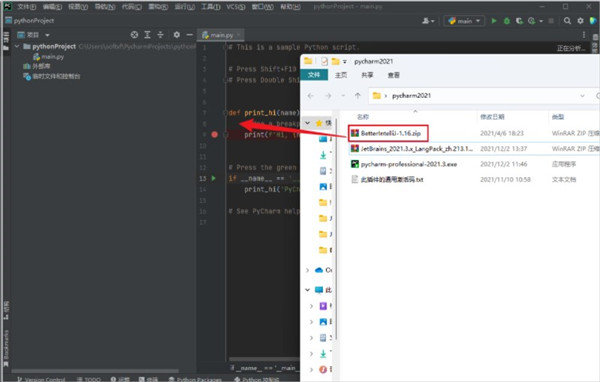
Task: Open Search Everywhere magnifier in PyCharm toolbar
Action: click(567, 21)
